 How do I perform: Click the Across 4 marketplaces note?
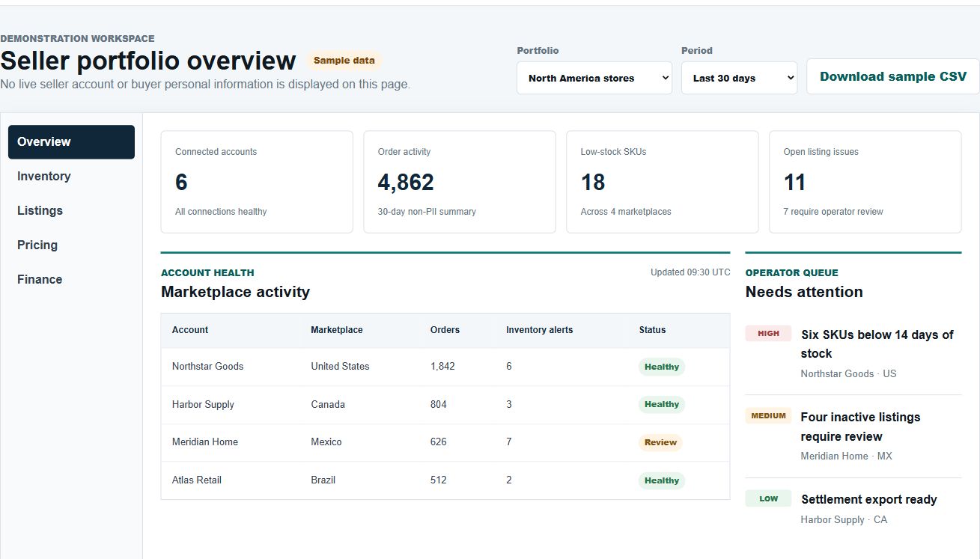click(626, 212)
